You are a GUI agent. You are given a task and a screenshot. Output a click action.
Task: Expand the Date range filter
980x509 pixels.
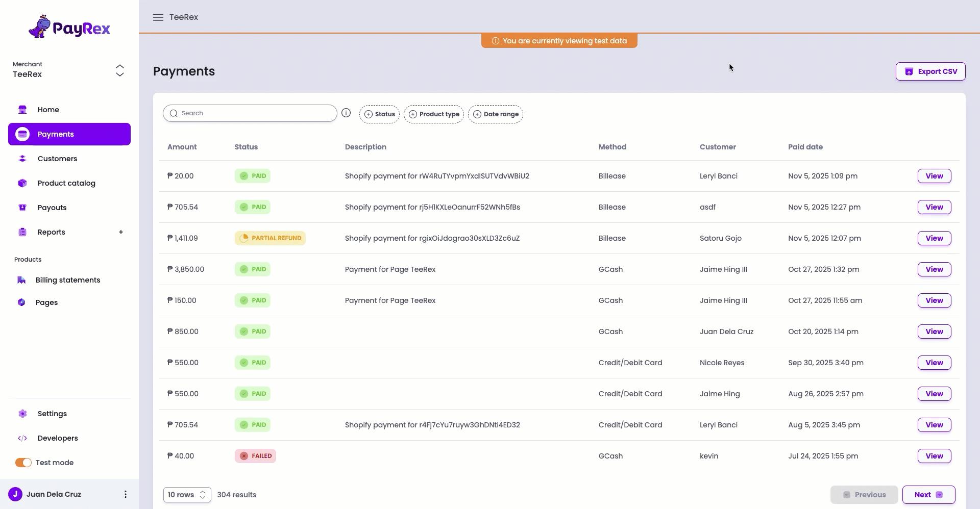[x=495, y=114]
